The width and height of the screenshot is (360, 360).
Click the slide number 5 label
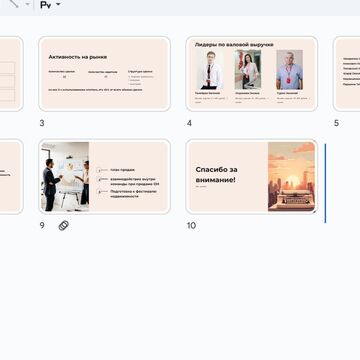point(336,123)
